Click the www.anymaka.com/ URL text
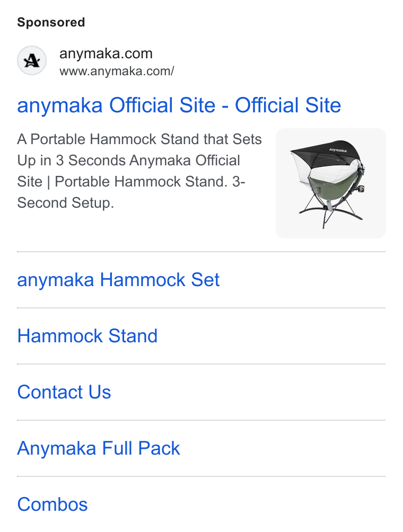The height and width of the screenshot is (532, 403). [117, 71]
